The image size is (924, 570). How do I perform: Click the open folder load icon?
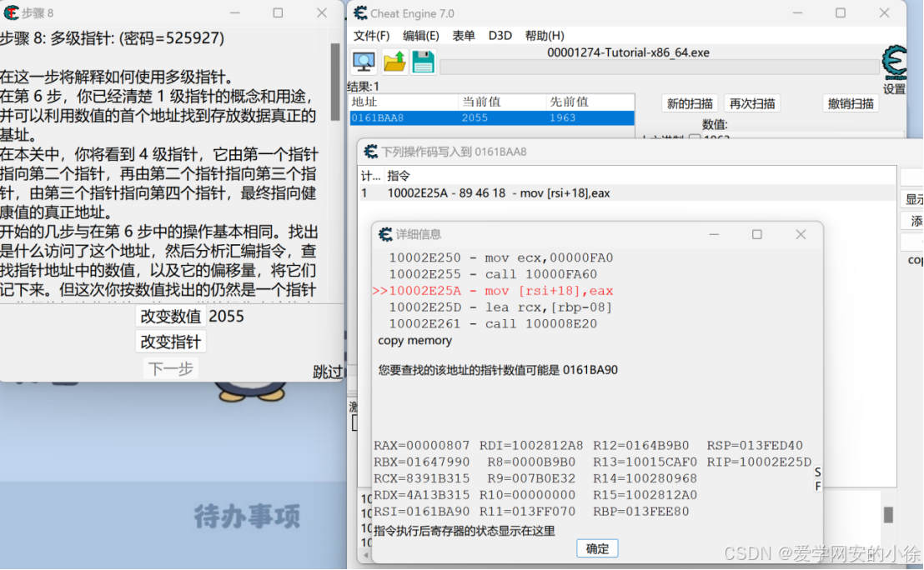click(x=394, y=62)
